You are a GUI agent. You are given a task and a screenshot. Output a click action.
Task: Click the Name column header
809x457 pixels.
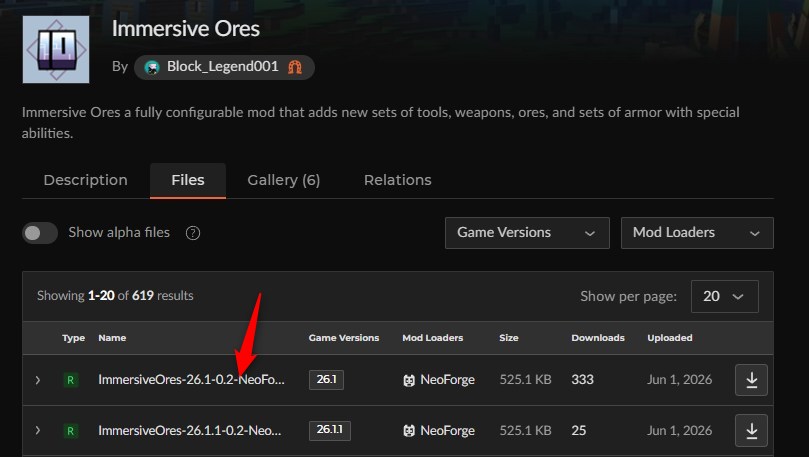point(112,338)
